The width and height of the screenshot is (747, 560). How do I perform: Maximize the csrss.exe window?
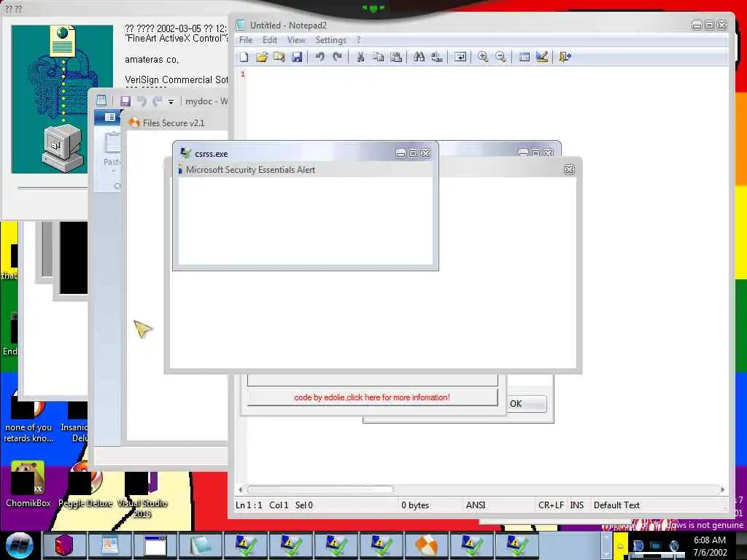413,153
